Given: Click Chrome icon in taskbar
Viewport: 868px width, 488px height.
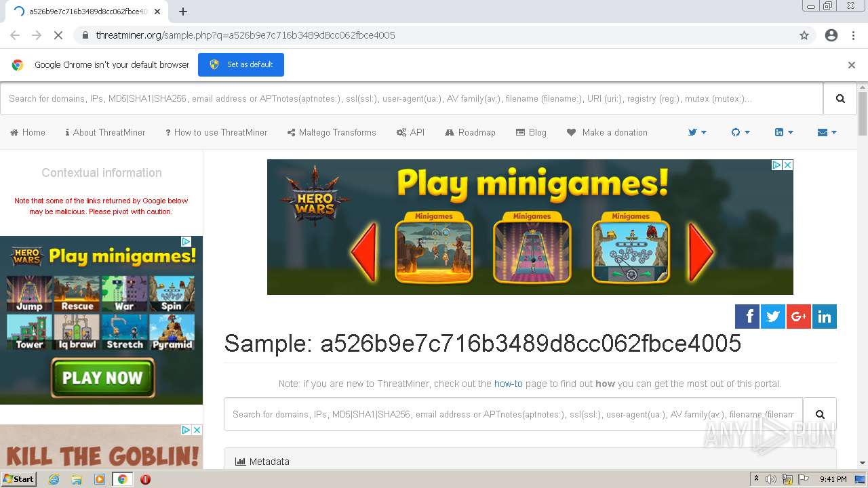Looking at the screenshot, I should pyautogui.click(x=123, y=479).
